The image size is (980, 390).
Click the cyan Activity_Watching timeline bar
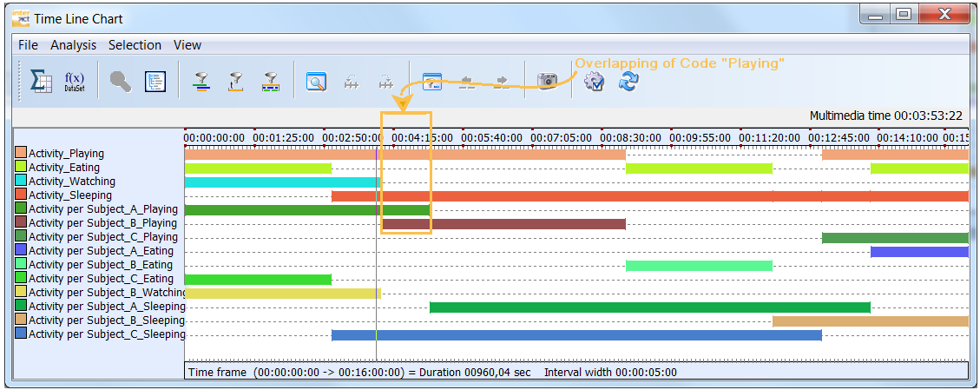282,182
